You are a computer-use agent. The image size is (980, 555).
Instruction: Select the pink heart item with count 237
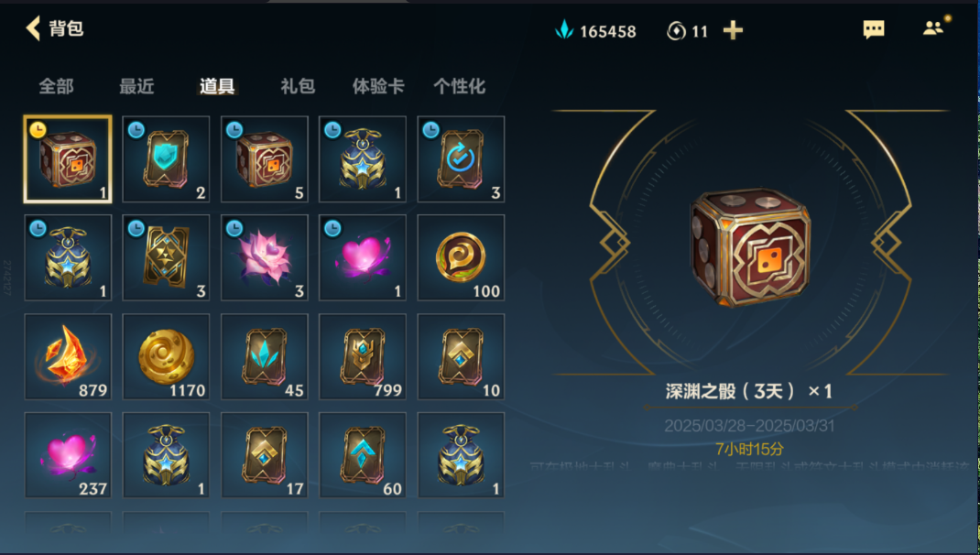pyautogui.click(x=68, y=455)
